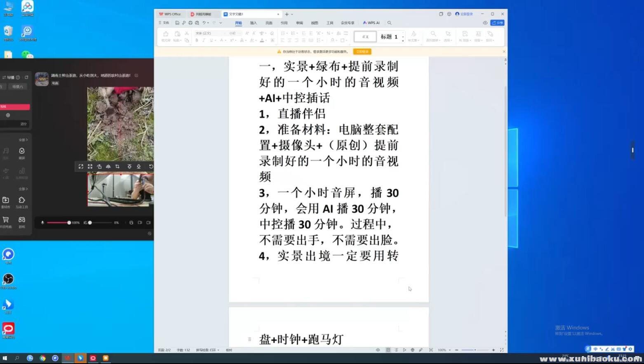Switch to the 插入 ribbon tab
Screen dimensions: 644x364
(253, 23)
